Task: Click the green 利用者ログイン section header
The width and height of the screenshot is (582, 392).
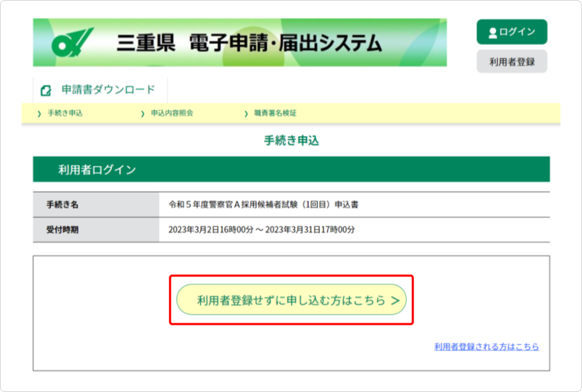Action: point(291,170)
